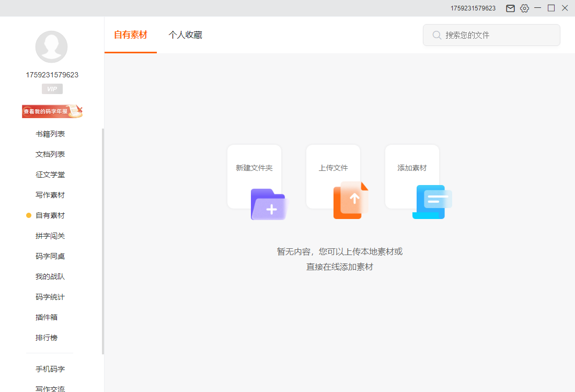
Task: Switch to 个人收藏 tab
Action: click(x=185, y=35)
